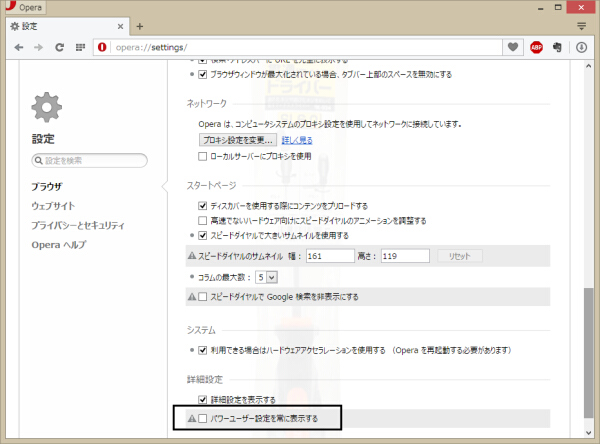Select the 設定 tab
Image resolution: width=600 pixels, height=444 pixels.
coord(67,26)
